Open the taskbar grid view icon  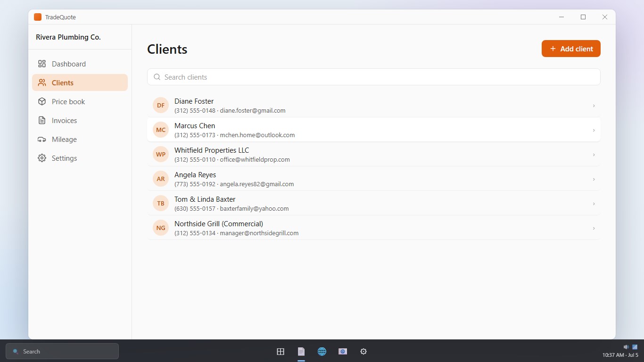tap(281, 351)
